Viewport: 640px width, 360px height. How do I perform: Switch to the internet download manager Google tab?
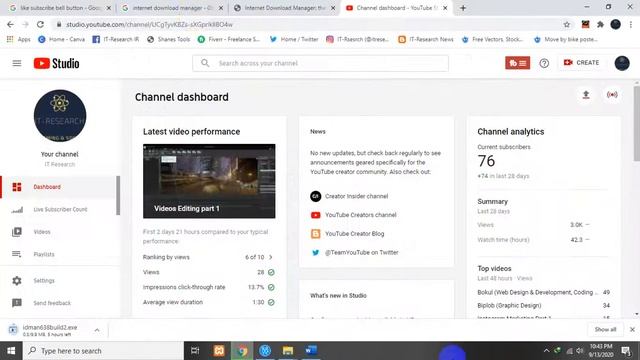pos(173,8)
